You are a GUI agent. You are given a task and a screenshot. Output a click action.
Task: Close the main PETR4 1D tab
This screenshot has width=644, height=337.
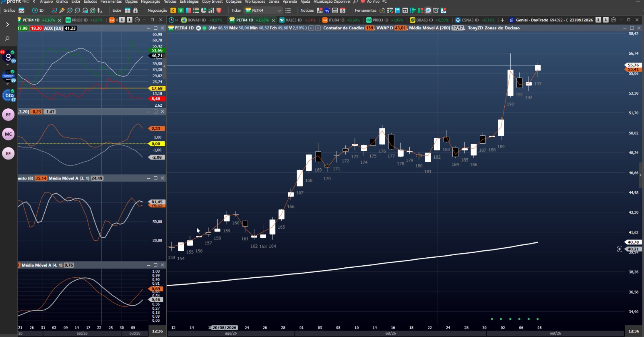pos(273,20)
